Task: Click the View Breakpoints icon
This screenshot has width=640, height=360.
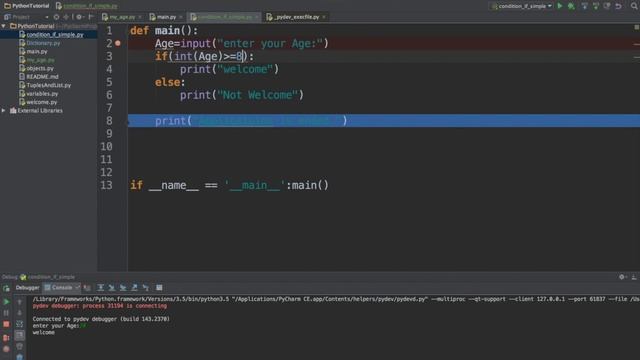Action: 6,338
